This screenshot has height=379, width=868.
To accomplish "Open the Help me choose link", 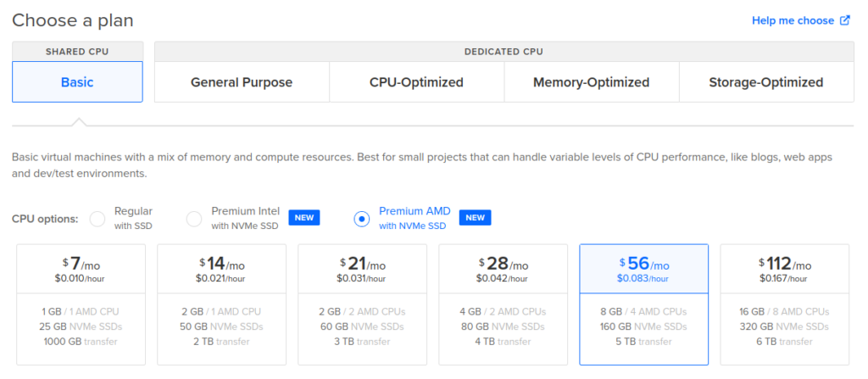I will tap(793, 20).
